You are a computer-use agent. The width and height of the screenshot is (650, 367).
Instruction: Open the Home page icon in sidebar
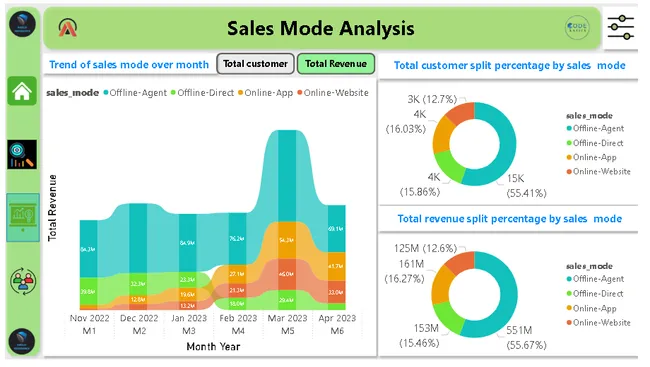tap(22, 91)
